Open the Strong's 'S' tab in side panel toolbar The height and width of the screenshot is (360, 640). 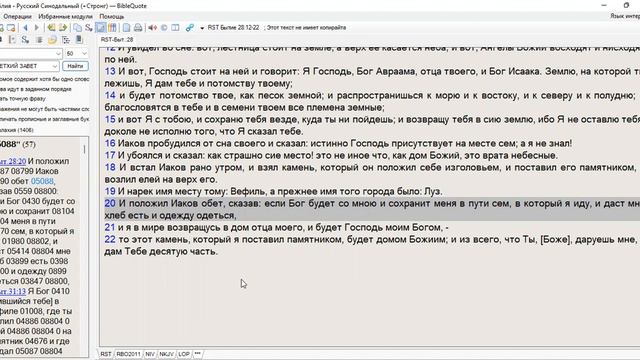25,40
